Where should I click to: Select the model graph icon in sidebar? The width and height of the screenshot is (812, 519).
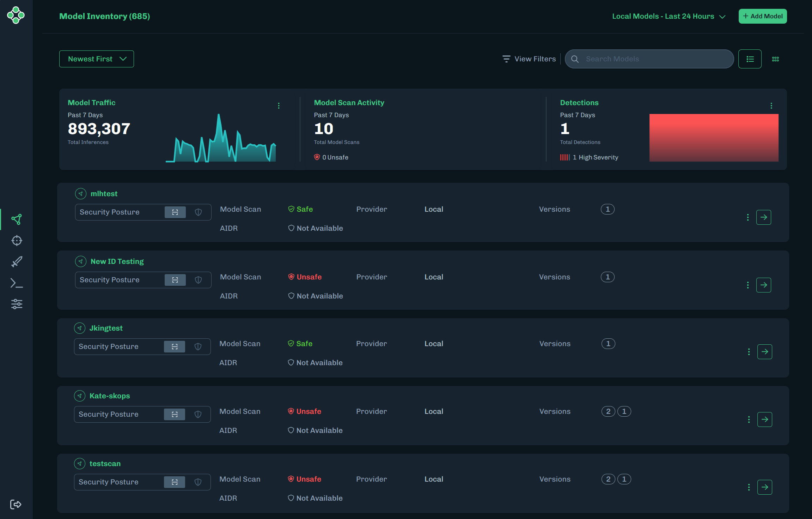coord(17,219)
